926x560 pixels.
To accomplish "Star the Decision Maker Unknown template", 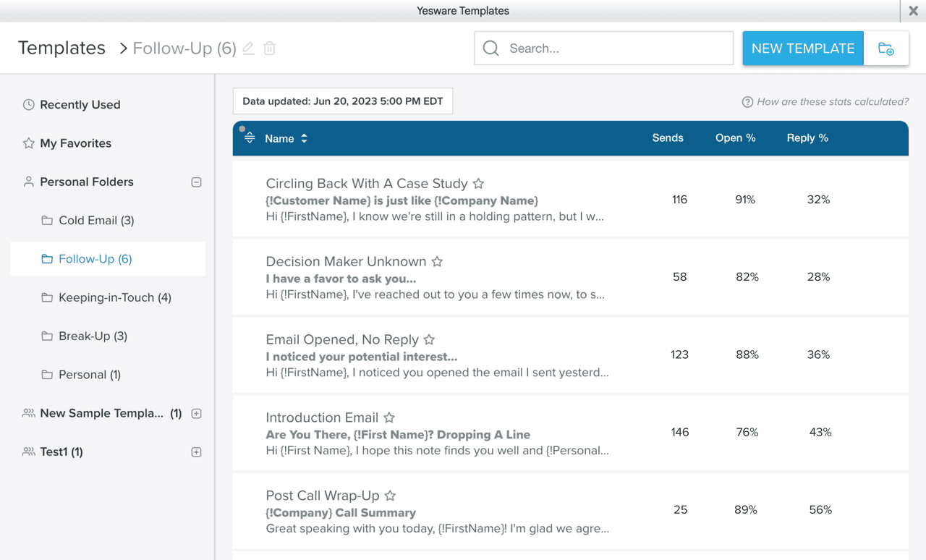I will (437, 262).
